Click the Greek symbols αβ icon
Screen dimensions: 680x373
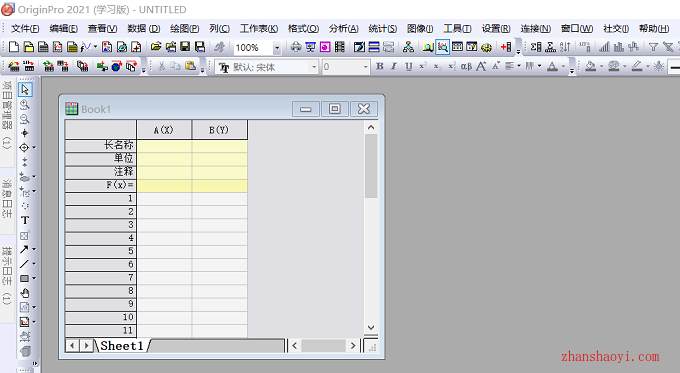pos(466,66)
